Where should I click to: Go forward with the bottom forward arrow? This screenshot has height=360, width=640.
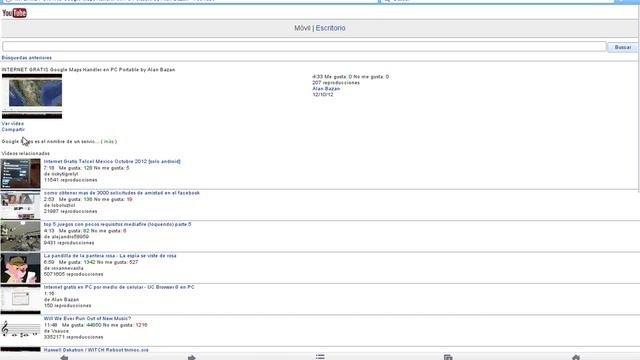[x=192, y=358]
